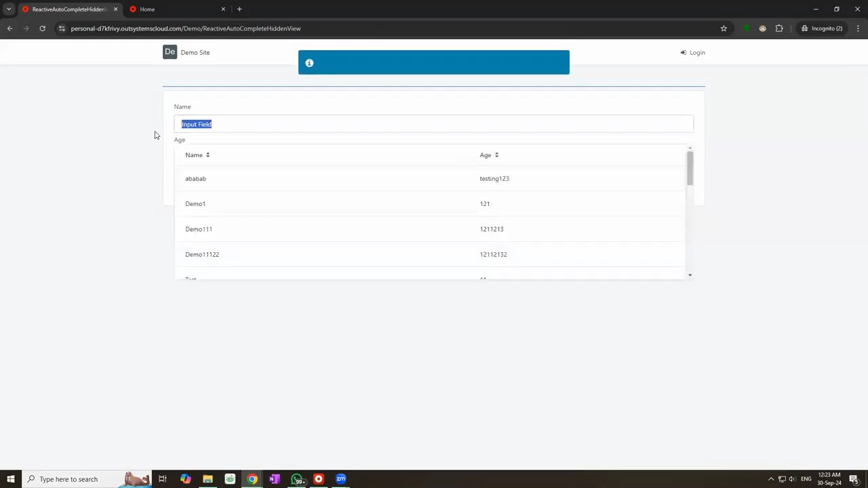Click the 121 age value
The width and height of the screenshot is (868, 488).
[485, 204]
